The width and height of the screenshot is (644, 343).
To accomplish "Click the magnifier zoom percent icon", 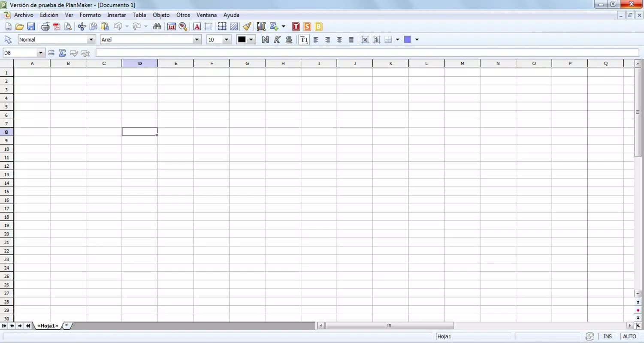I will [183, 27].
